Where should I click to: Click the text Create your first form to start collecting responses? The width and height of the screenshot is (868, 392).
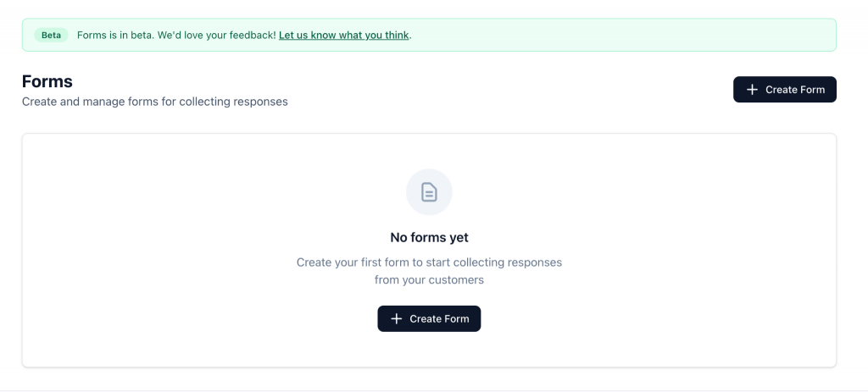click(429, 262)
